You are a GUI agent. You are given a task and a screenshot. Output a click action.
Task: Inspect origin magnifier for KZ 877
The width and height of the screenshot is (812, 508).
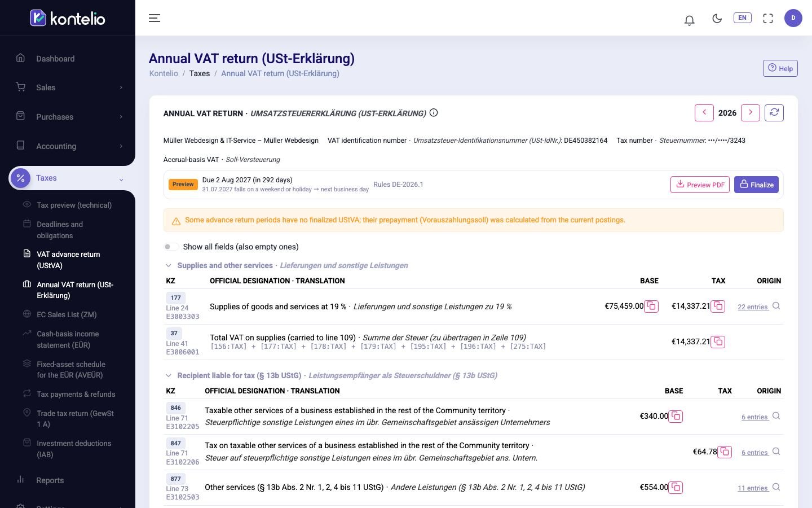[776, 487]
